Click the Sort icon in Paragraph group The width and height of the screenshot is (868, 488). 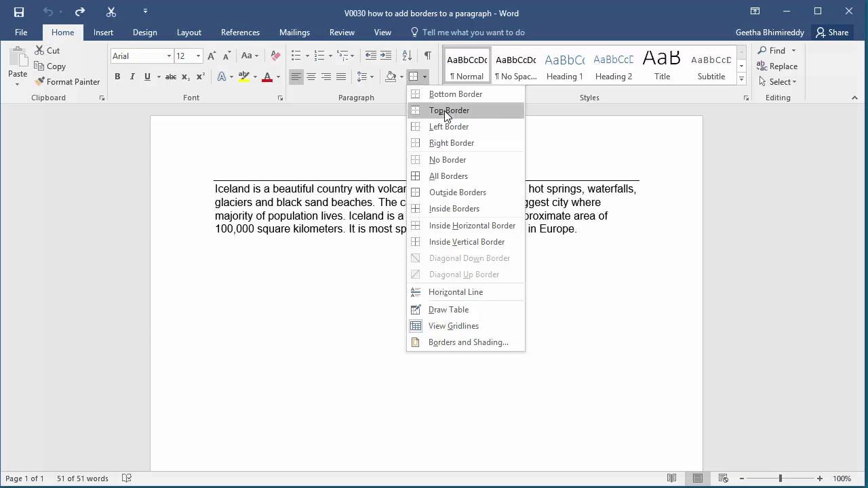click(407, 56)
